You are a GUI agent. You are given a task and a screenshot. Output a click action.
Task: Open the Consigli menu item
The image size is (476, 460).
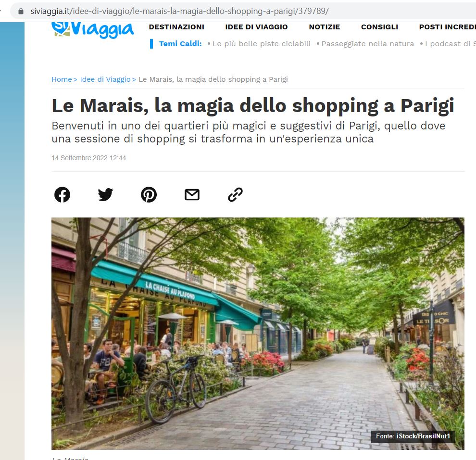click(x=379, y=27)
